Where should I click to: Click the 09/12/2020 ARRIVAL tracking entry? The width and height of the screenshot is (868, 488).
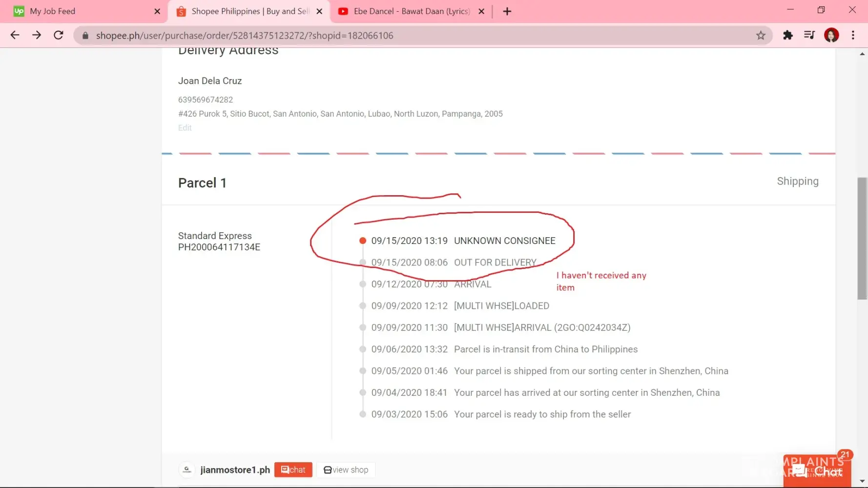click(473, 284)
